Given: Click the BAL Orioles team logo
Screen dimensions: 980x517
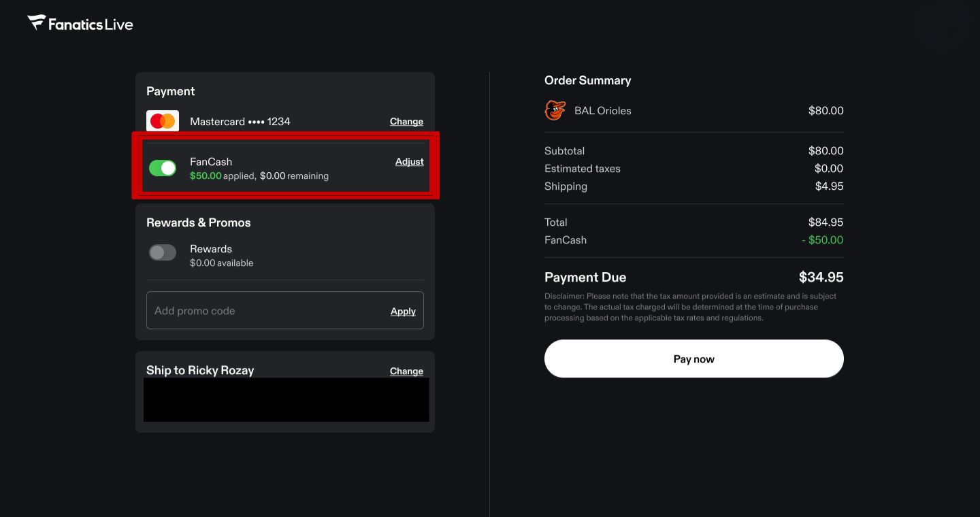Looking at the screenshot, I should click(555, 110).
